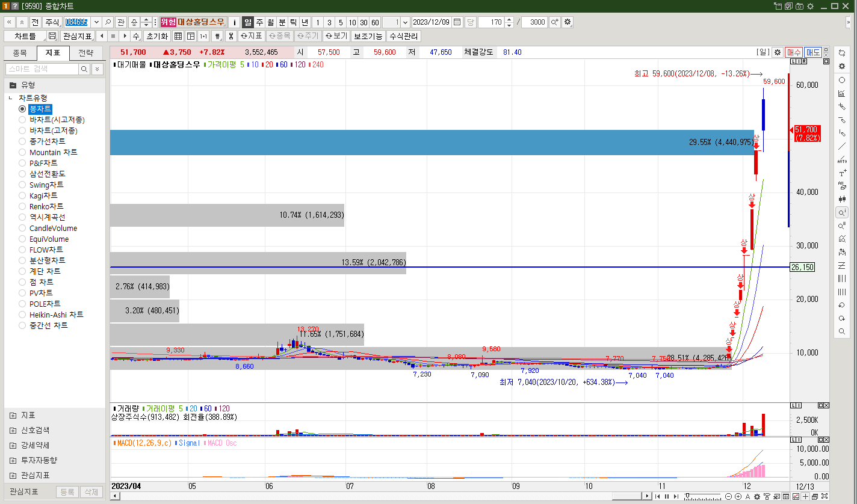Click the refresh icon atop right tool strip
857x504 pixels.
tap(842, 53)
